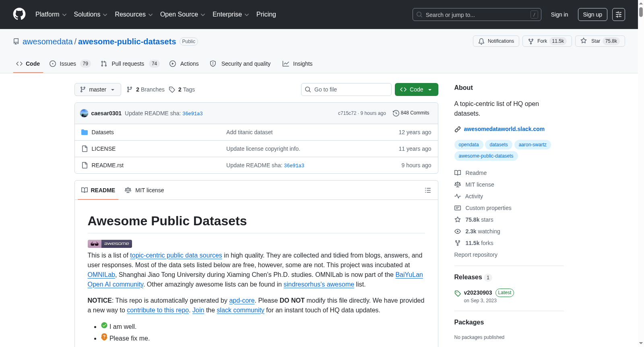This screenshot has width=644, height=347.
Task: Fork the repository with the Fork button
Action: click(547, 41)
